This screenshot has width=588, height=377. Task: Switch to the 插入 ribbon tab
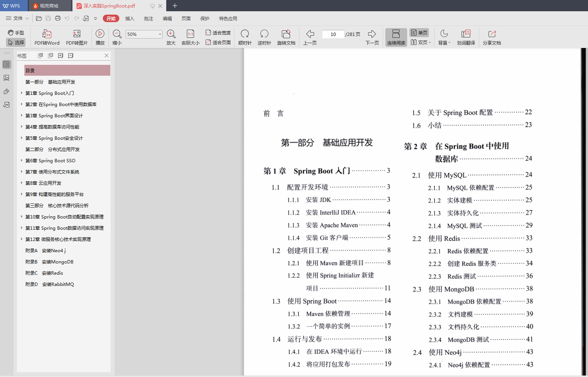(x=129, y=18)
